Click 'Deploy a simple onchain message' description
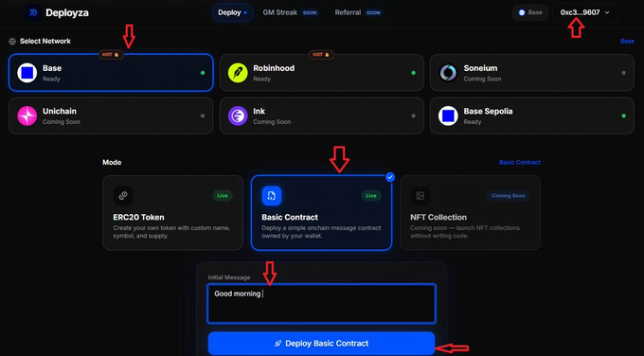This screenshot has width=644, height=356. tap(321, 232)
